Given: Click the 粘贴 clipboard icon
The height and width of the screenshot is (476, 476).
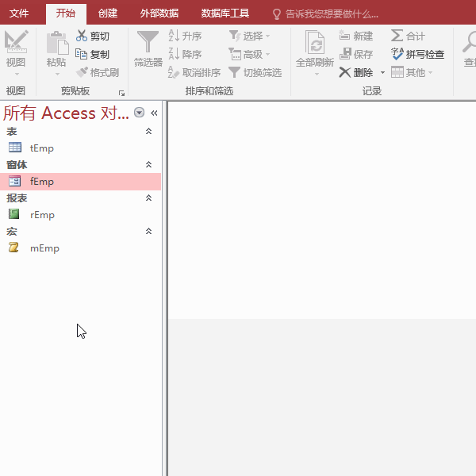Looking at the screenshot, I should pyautogui.click(x=57, y=43).
